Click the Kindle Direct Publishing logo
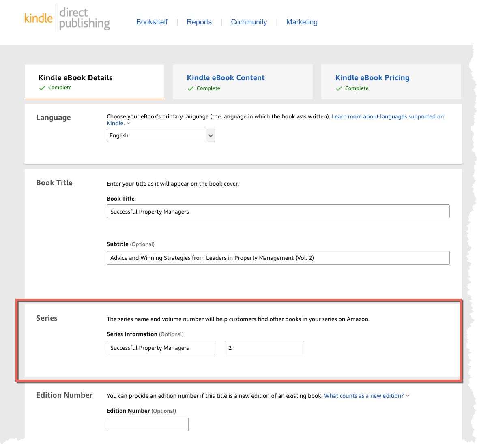Viewport: 477px width, 448px height. coord(67,19)
